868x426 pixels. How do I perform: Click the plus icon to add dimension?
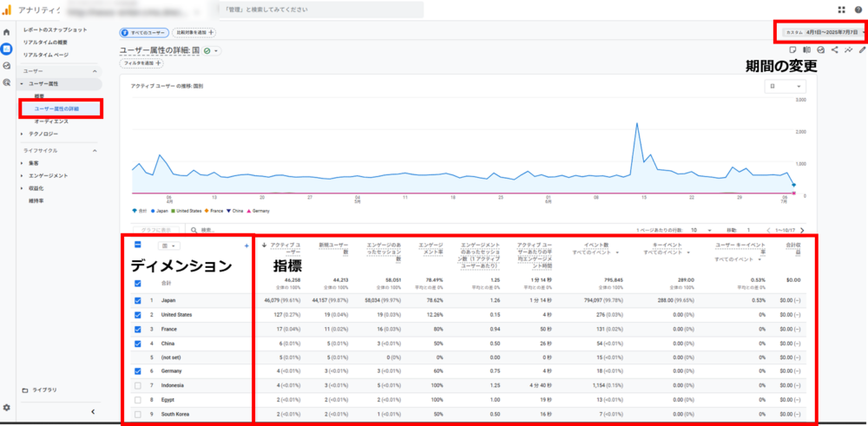(247, 246)
